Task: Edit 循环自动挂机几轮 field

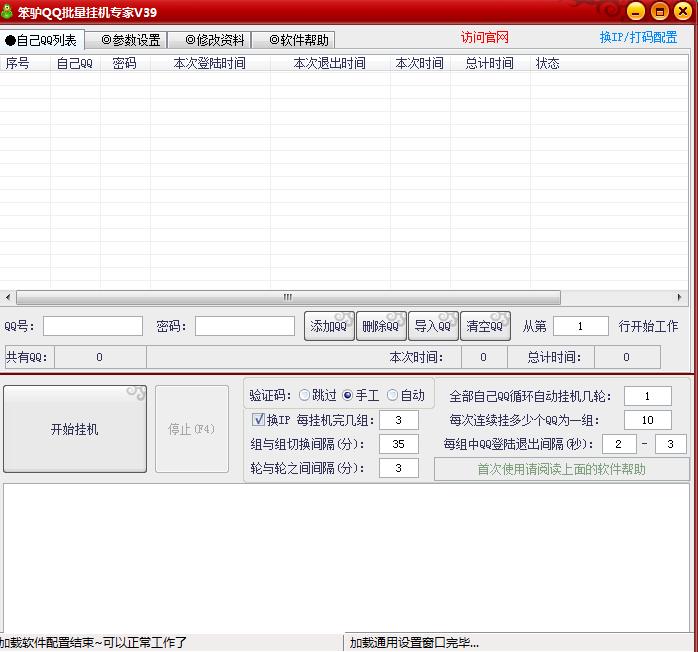Action: [648, 396]
